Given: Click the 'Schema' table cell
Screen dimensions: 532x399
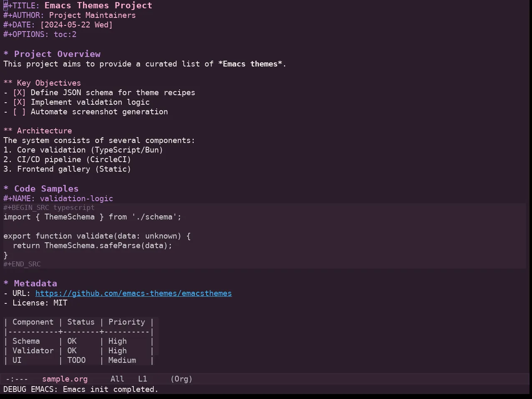Looking at the screenshot, I should point(26,341).
